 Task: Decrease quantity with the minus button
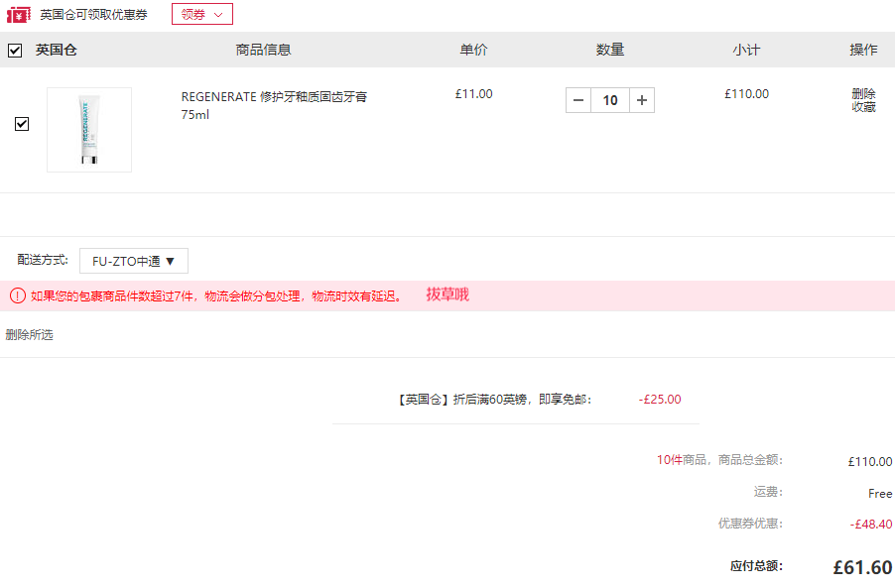click(578, 100)
